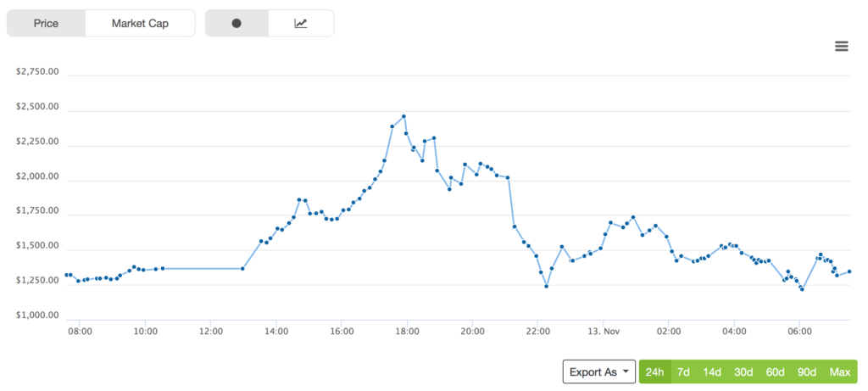Screen dimensions: 868x391
Task: Expand the Export As dropdown
Action: coord(599,372)
